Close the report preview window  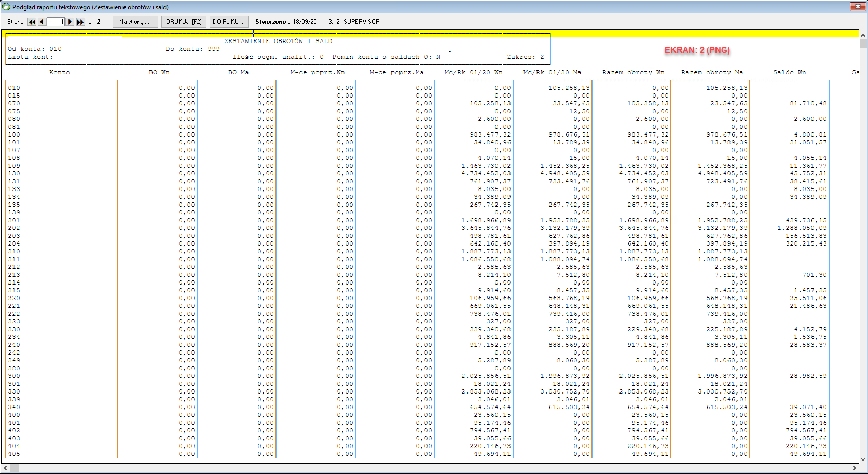point(856,7)
